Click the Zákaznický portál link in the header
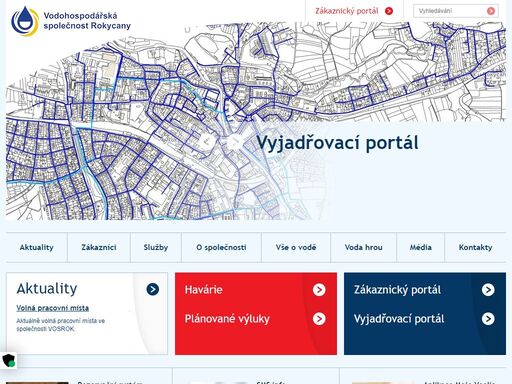The image size is (512, 384). point(347,11)
